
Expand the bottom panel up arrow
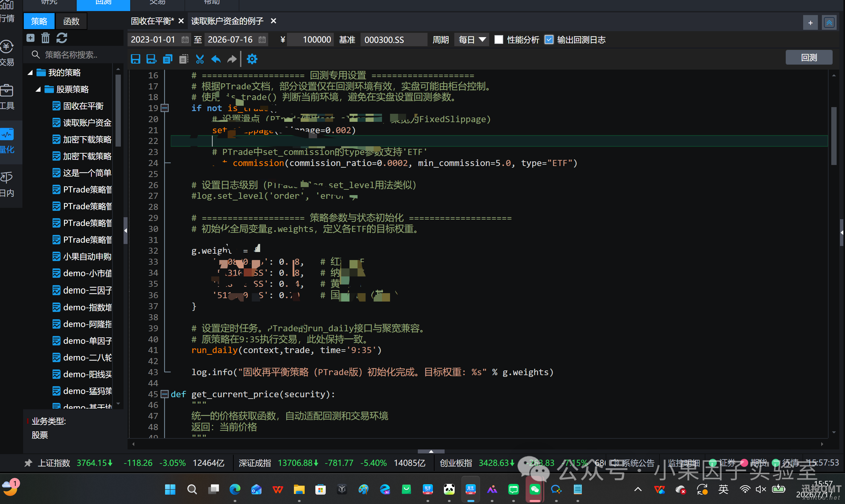[x=431, y=451]
